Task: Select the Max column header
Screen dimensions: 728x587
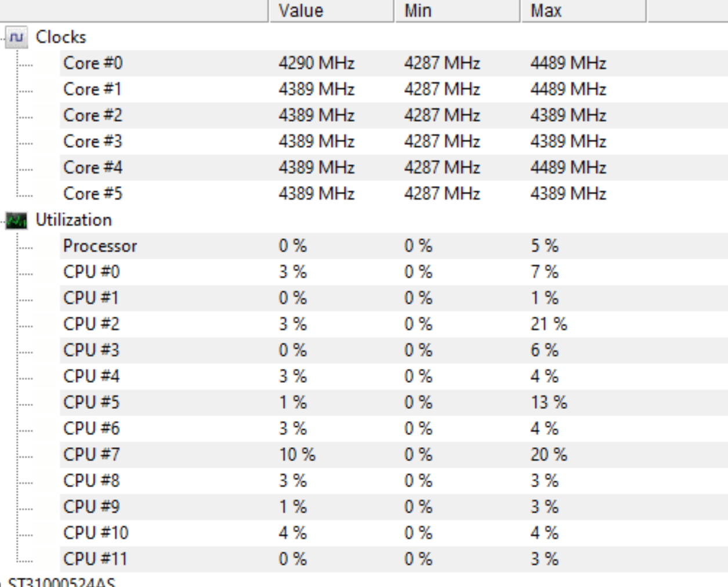Action: (584, 10)
